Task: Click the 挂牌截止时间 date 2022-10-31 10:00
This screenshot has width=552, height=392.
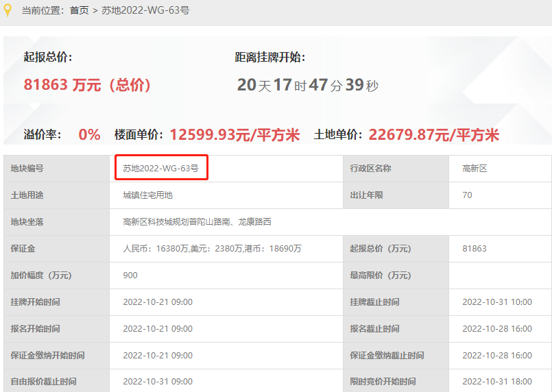Action: pos(497,302)
